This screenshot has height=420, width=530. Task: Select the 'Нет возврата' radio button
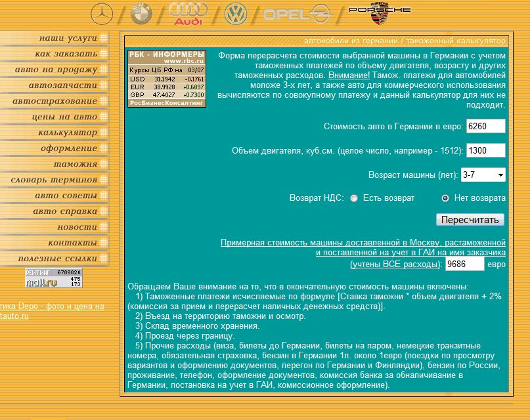(x=445, y=198)
